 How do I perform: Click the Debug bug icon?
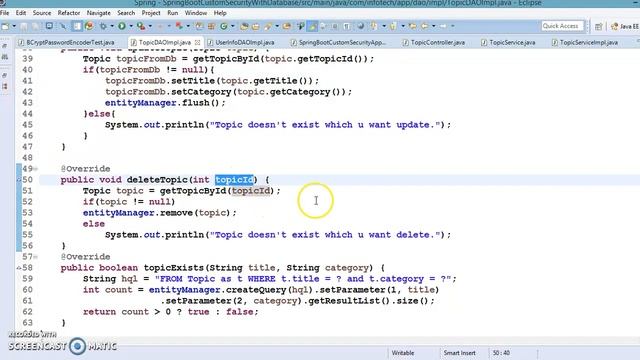click(x=103, y=26)
